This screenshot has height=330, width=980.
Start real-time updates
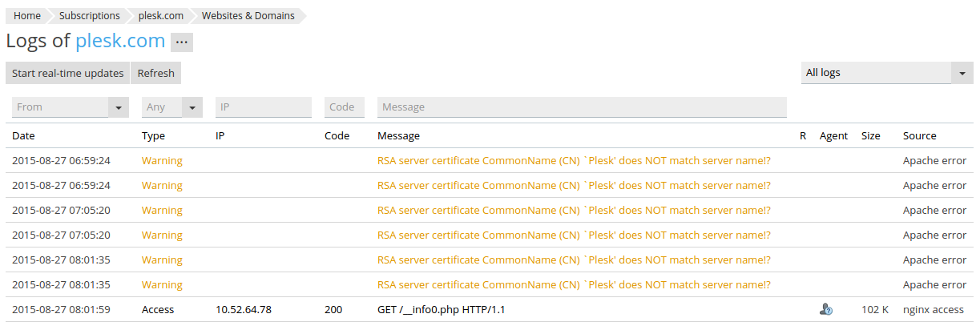(68, 73)
